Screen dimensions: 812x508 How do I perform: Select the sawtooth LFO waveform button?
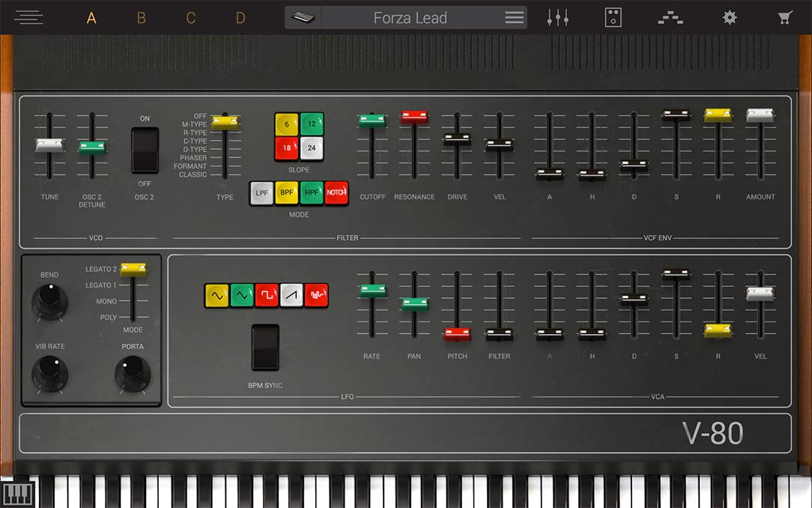click(291, 295)
